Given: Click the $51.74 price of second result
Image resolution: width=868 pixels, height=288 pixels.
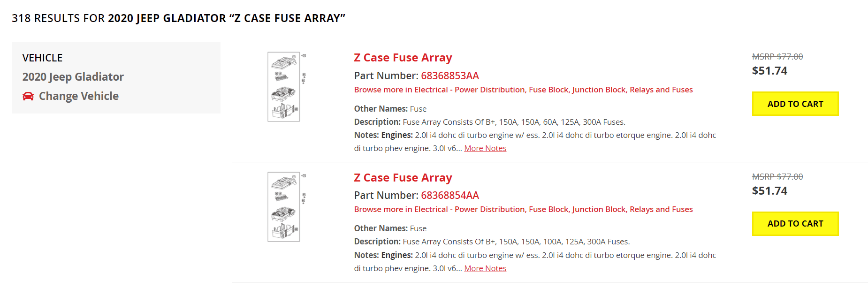Looking at the screenshot, I should (x=769, y=191).
